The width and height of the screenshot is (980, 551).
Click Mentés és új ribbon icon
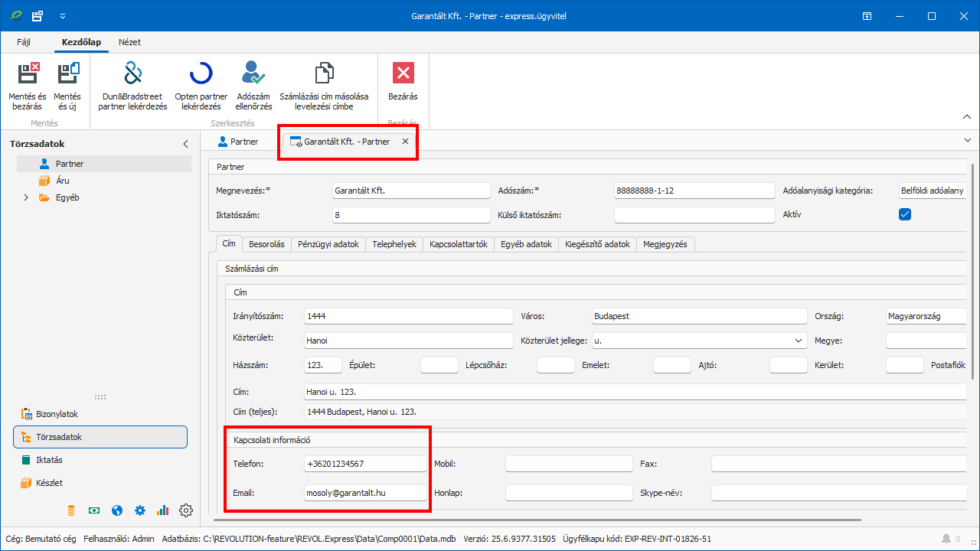coord(67,73)
